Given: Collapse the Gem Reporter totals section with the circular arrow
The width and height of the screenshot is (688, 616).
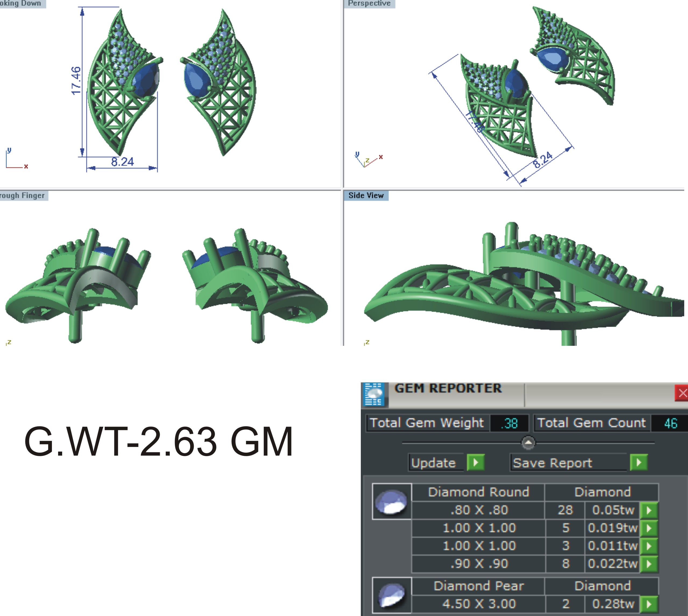Looking at the screenshot, I should coord(529,442).
